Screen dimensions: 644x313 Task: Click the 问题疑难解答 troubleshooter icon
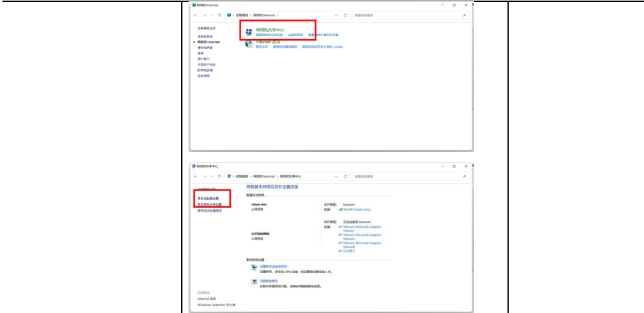tap(254, 282)
